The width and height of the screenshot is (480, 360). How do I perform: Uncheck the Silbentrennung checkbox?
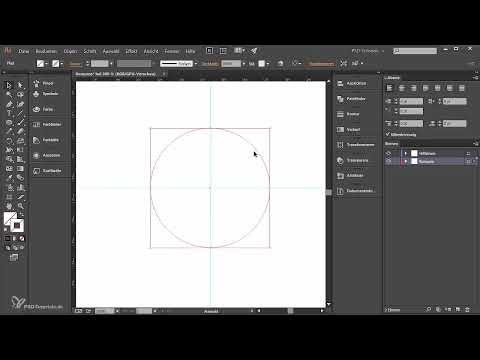[388, 134]
